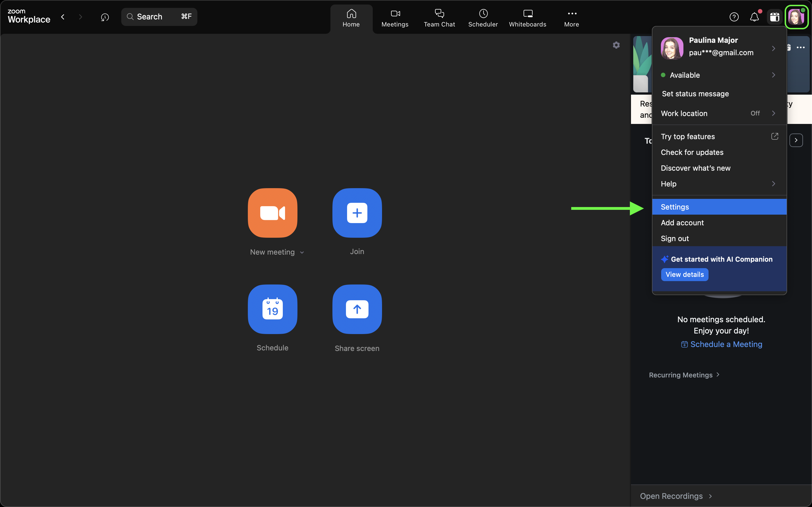812x507 pixels.
Task: Open the Join meeting icon
Action: coord(357,213)
